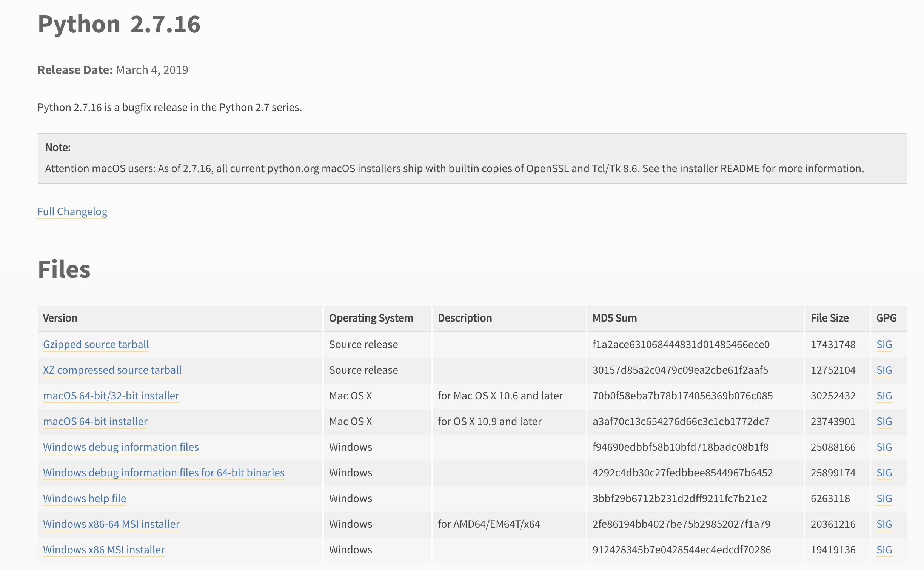
Task: Open SIG for Windows x86 MSI installer
Action: pyautogui.click(x=884, y=550)
